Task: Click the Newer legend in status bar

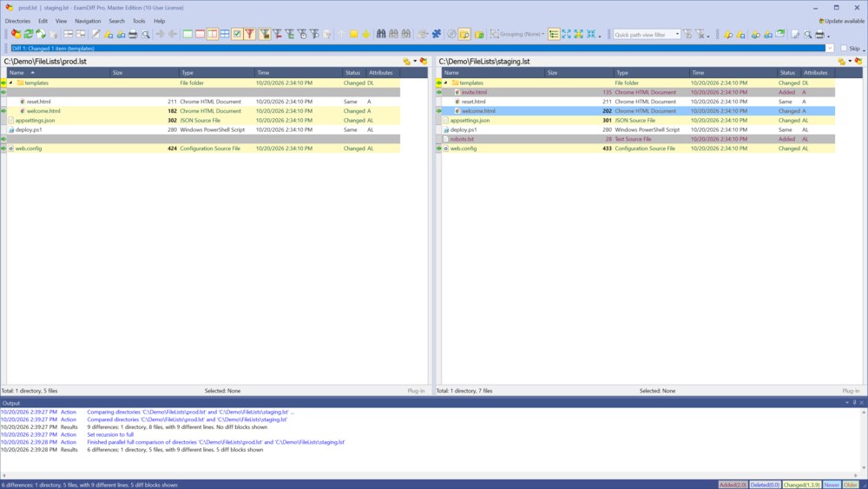Action: [832, 485]
